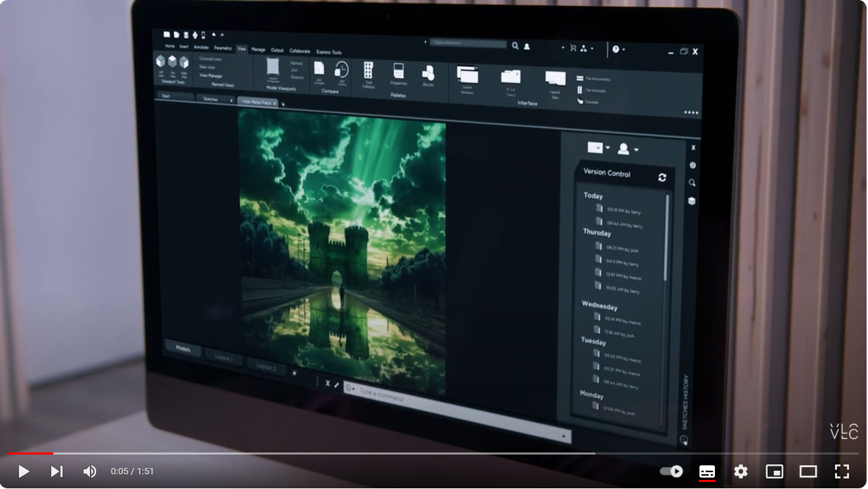Viewport: 868px width, 489px height.
Task: Switch to the Annotate ribbon tab
Action: pos(202,47)
